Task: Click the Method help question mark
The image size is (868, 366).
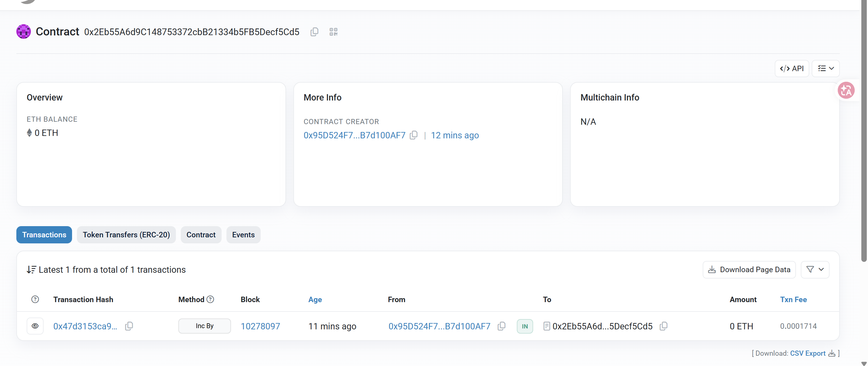Action: click(x=210, y=299)
